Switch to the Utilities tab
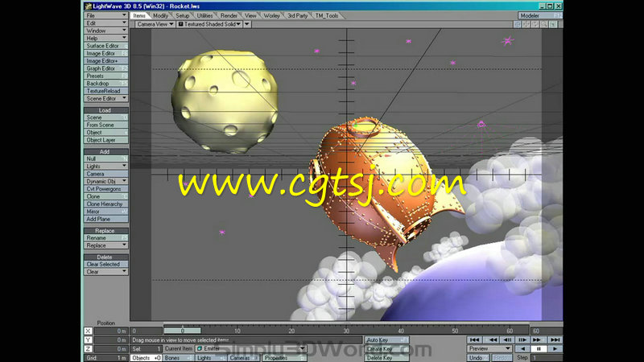644x362 pixels. [204, 15]
